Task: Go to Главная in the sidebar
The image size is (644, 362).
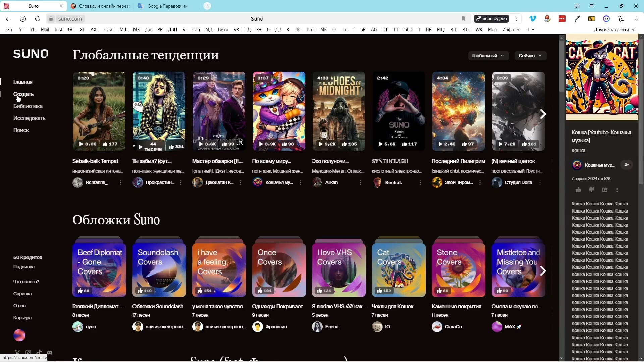Action: [23, 82]
